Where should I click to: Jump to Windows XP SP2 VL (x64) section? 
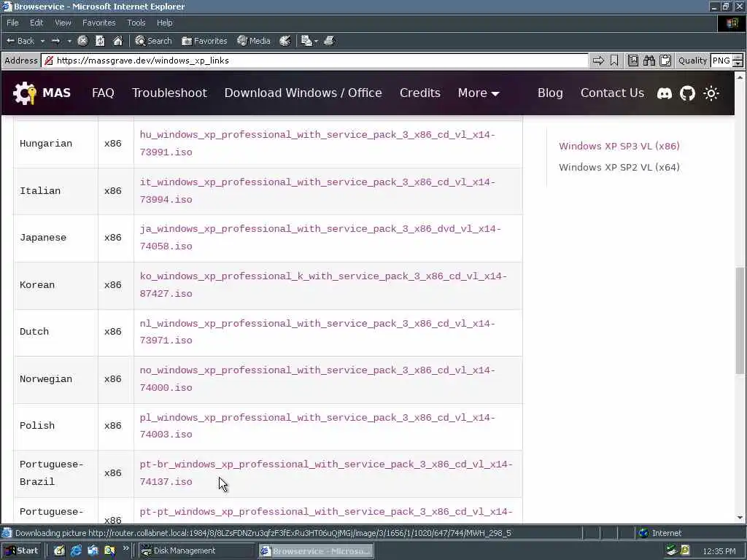(619, 167)
